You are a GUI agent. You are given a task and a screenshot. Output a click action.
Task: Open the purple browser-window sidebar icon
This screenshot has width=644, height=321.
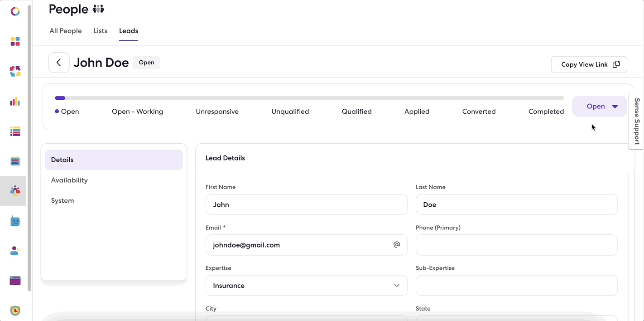15,281
